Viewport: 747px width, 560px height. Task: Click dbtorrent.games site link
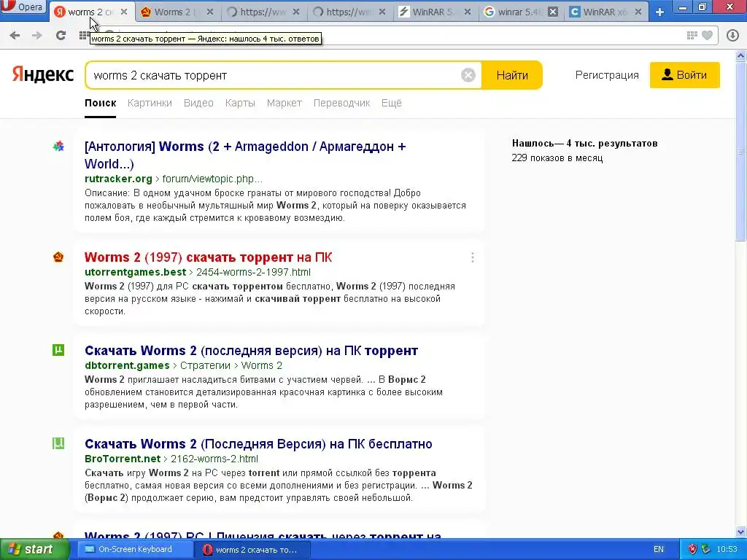tap(127, 366)
